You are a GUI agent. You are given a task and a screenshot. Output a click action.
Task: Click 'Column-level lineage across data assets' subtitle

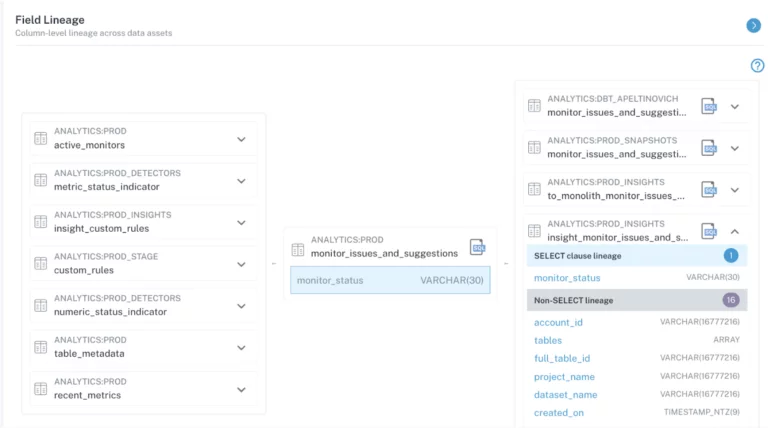coord(94,33)
